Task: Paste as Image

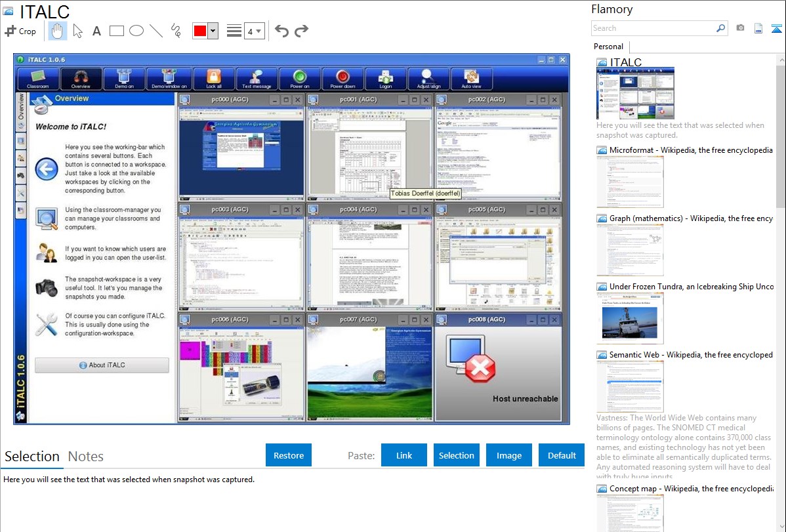Action: click(x=508, y=455)
